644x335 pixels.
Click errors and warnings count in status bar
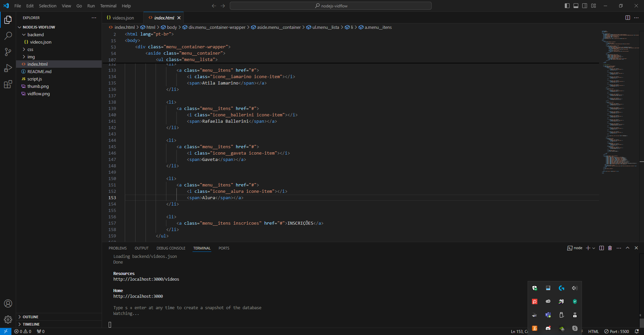[23, 331]
